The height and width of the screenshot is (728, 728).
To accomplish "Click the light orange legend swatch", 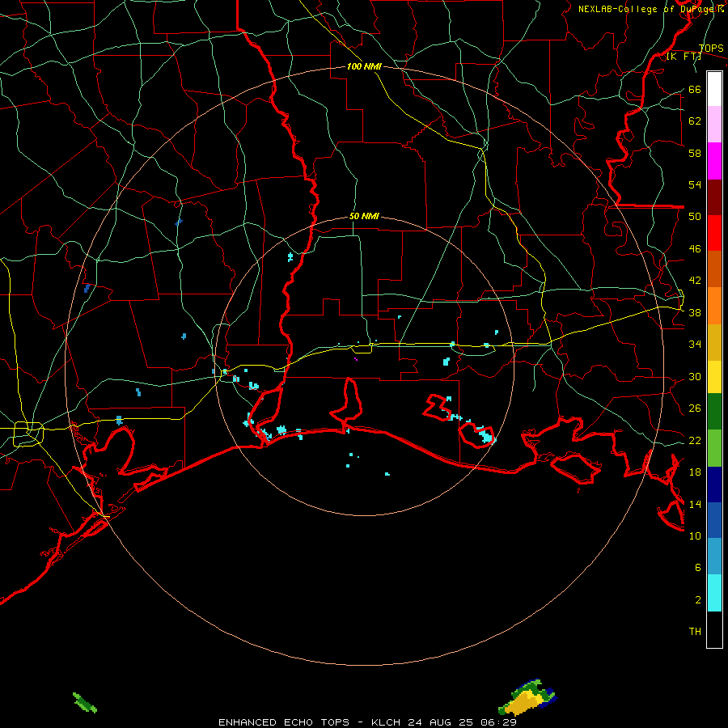I will pos(714,306).
